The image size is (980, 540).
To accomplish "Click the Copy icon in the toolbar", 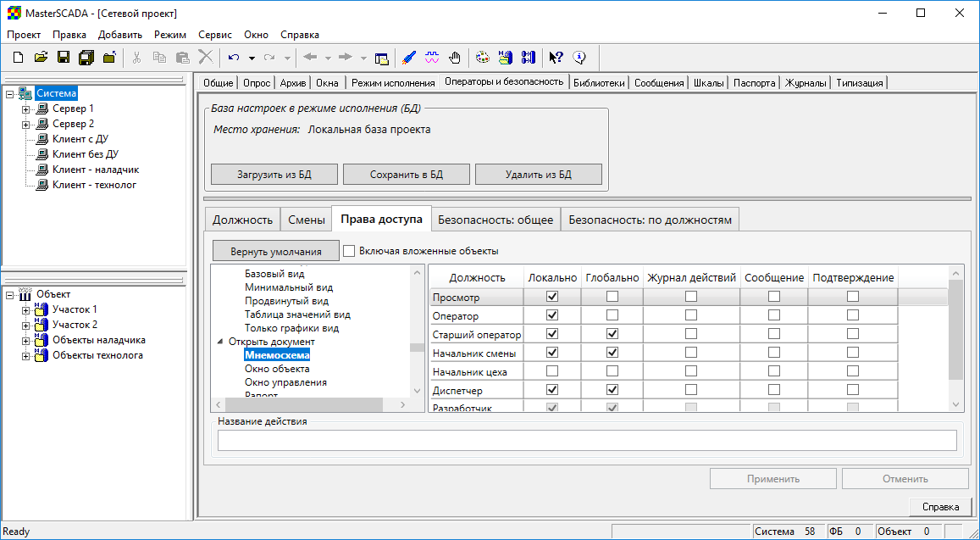I will (x=159, y=58).
